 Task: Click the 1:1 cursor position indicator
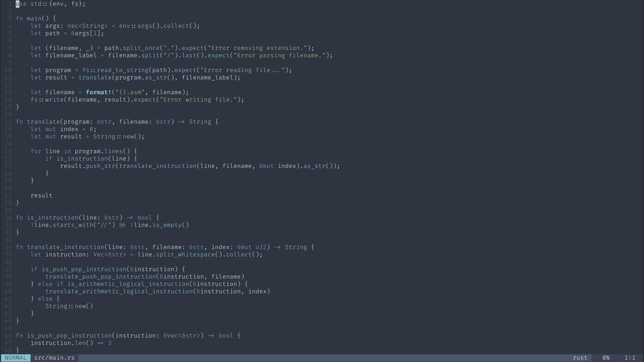(x=630, y=358)
